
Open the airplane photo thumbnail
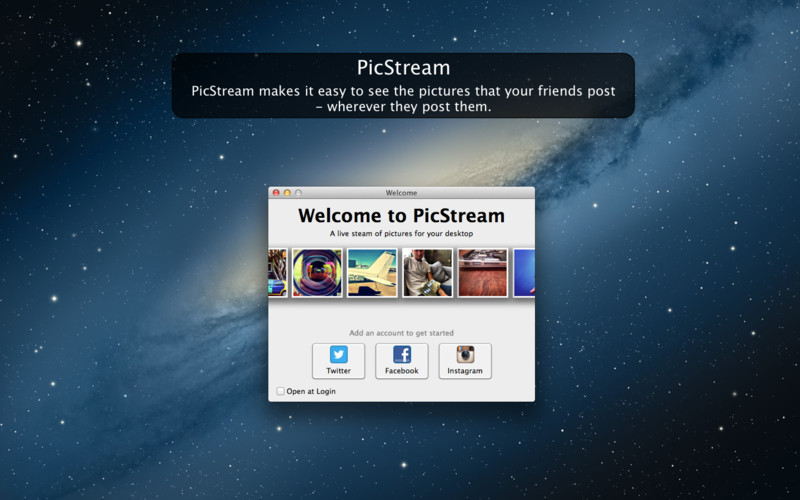coord(372,272)
